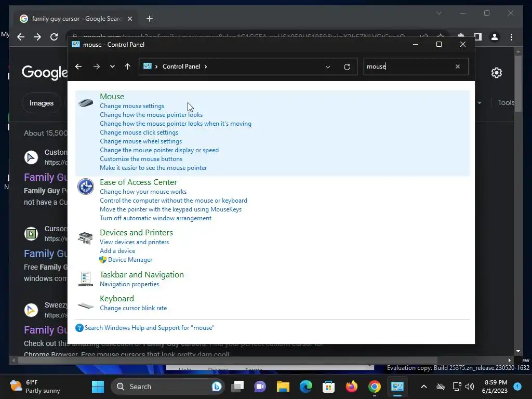Viewport: 532px width, 399px height.
Task: Open Change mouse click settings
Action: (139, 132)
